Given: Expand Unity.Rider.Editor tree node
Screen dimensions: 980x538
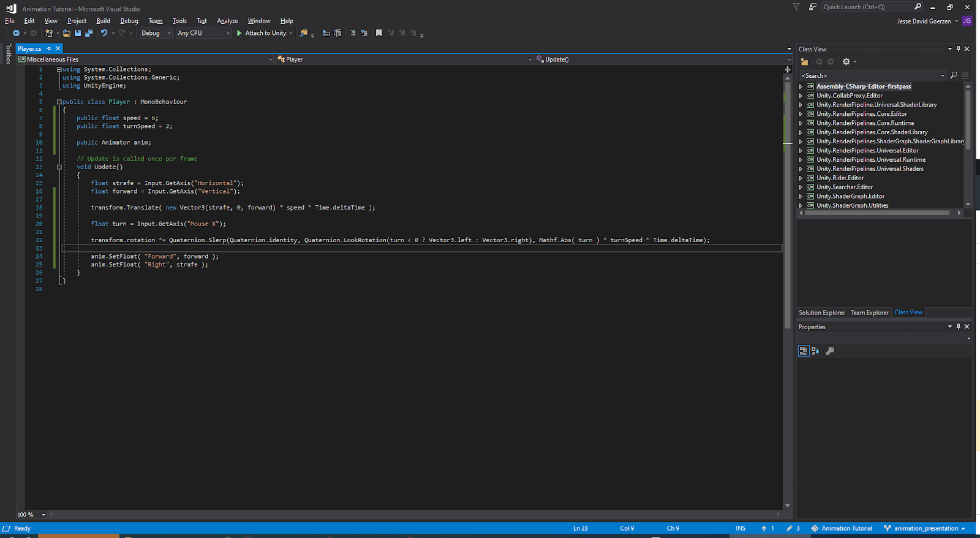Looking at the screenshot, I should (801, 178).
